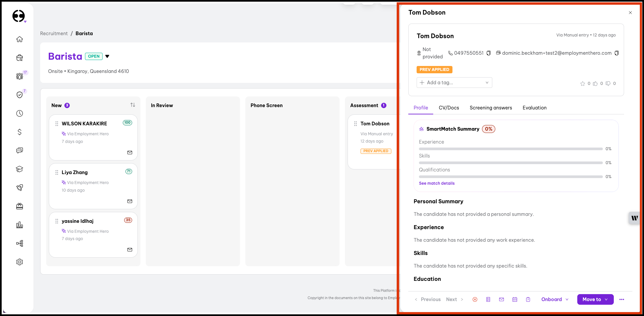Toggle the thumbs down vote

coord(608,84)
